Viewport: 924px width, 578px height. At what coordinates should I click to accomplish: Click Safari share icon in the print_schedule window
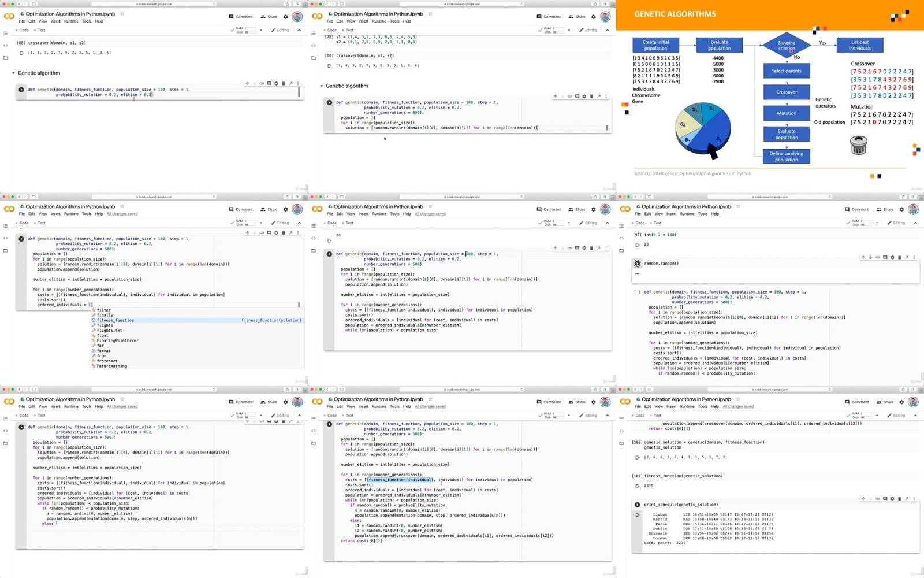coord(903,389)
